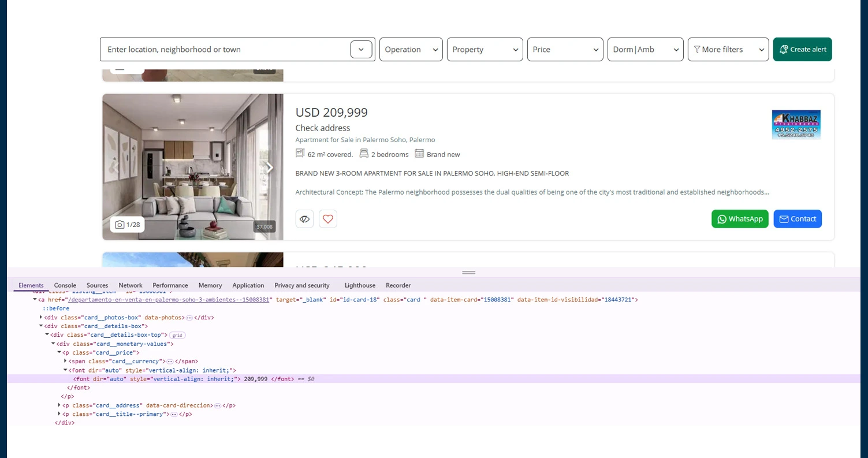Click the 1/28 photo counter badge

(128, 225)
